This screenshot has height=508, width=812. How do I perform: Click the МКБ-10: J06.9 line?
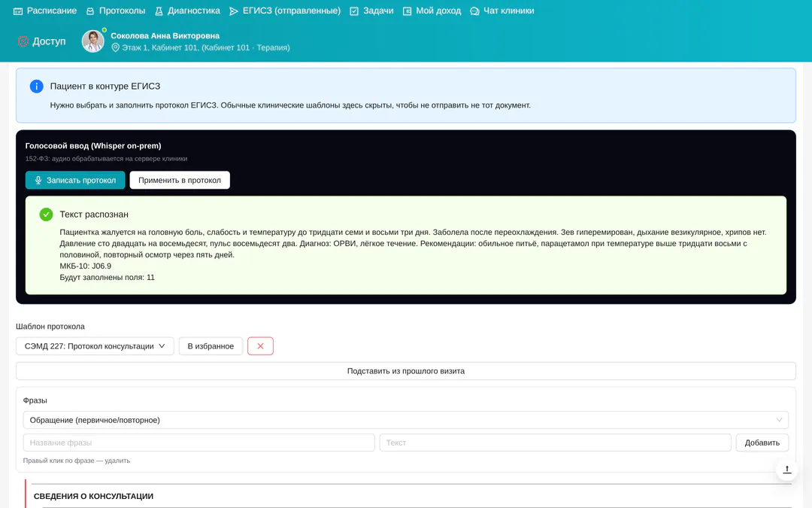[x=86, y=266]
